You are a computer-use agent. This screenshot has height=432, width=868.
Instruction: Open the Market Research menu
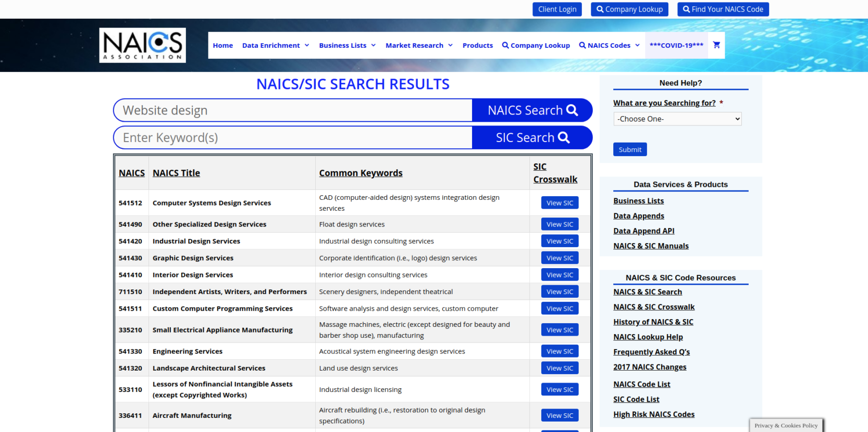(419, 45)
